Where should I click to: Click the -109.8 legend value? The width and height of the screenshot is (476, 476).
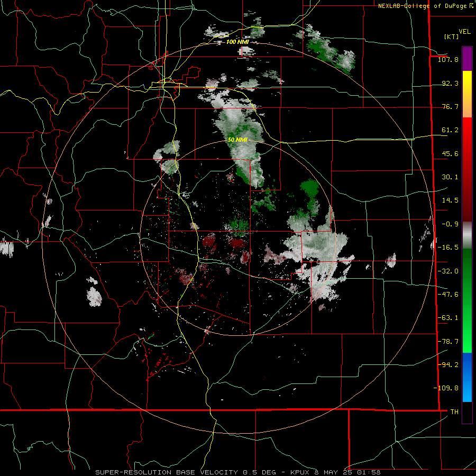(446, 388)
